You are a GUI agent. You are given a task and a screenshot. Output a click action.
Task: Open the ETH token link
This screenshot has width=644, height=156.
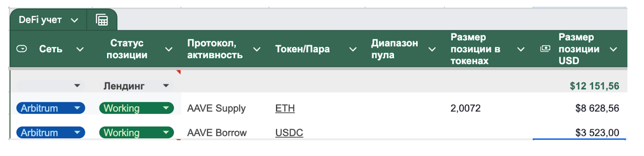285,108
